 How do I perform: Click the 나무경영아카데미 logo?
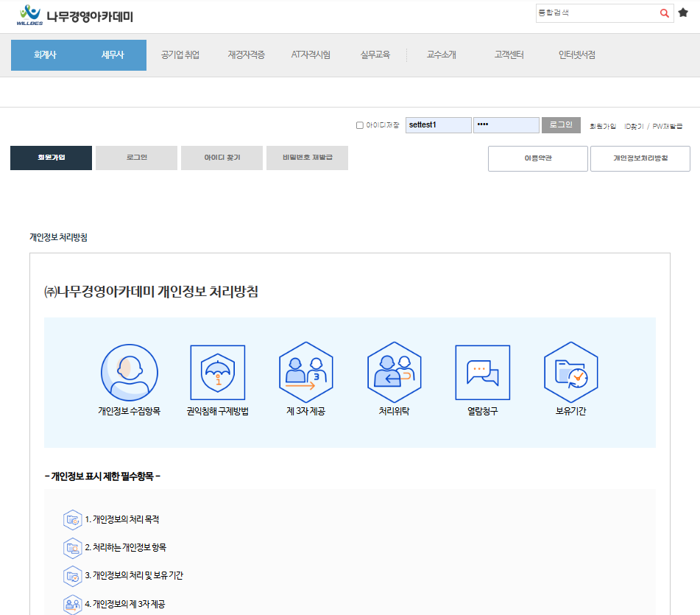click(x=74, y=15)
